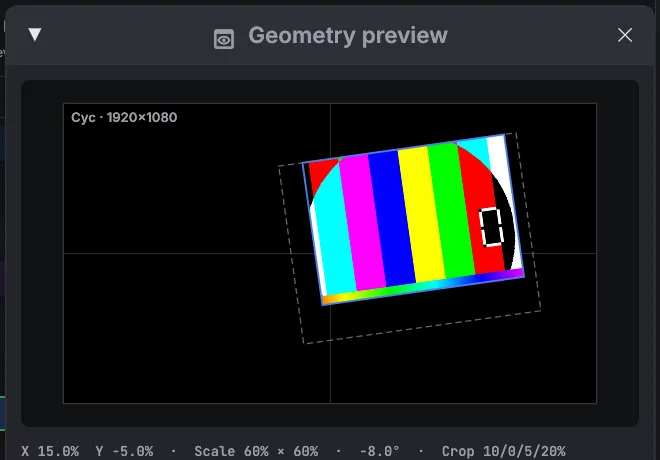Click the white rectangle marker in test pattern

click(x=491, y=227)
